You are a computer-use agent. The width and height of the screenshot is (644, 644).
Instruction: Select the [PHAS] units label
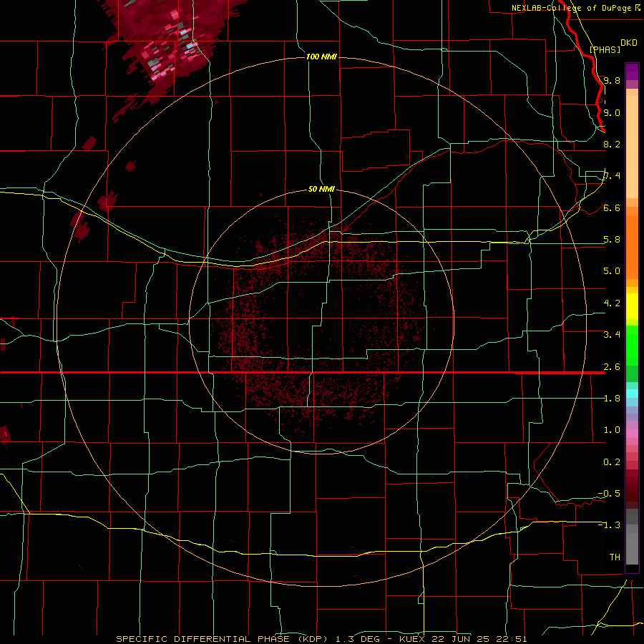pyautogui.click(x=605, y=49)
